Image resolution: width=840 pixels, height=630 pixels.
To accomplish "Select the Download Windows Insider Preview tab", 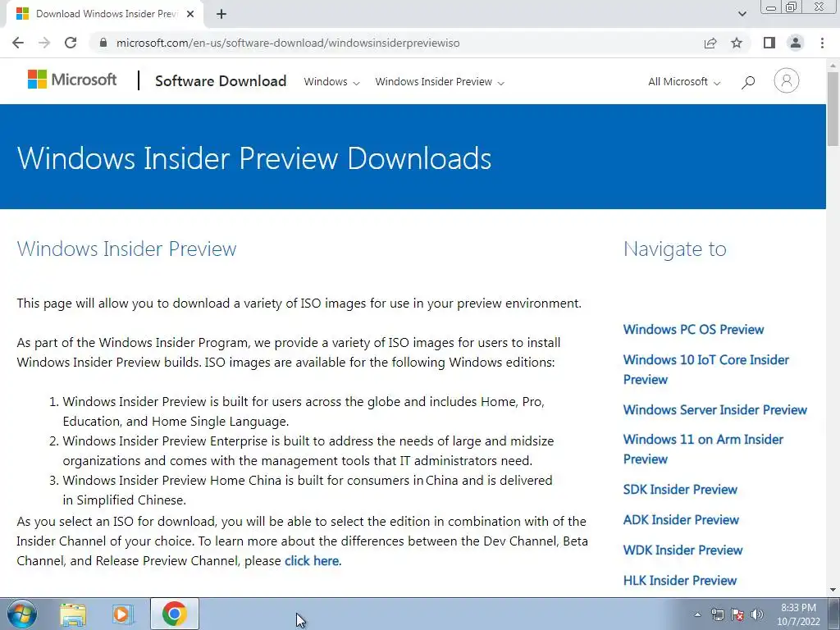I will (105, 15).
